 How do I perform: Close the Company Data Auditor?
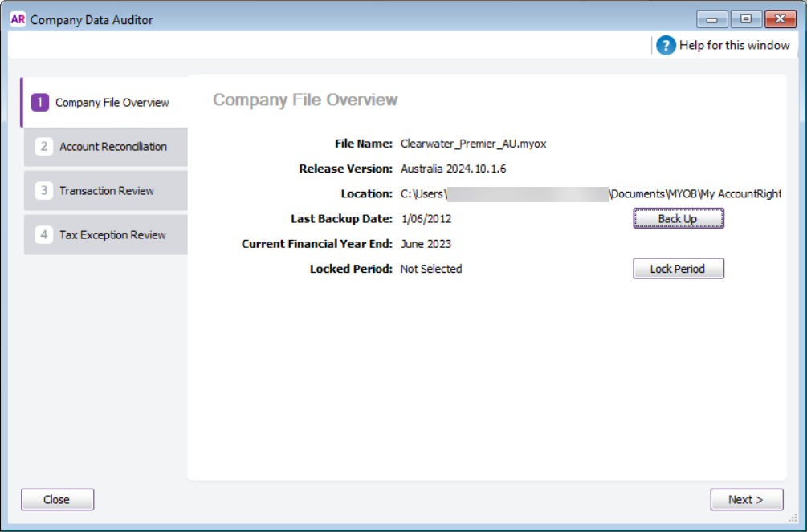point(56,499)
